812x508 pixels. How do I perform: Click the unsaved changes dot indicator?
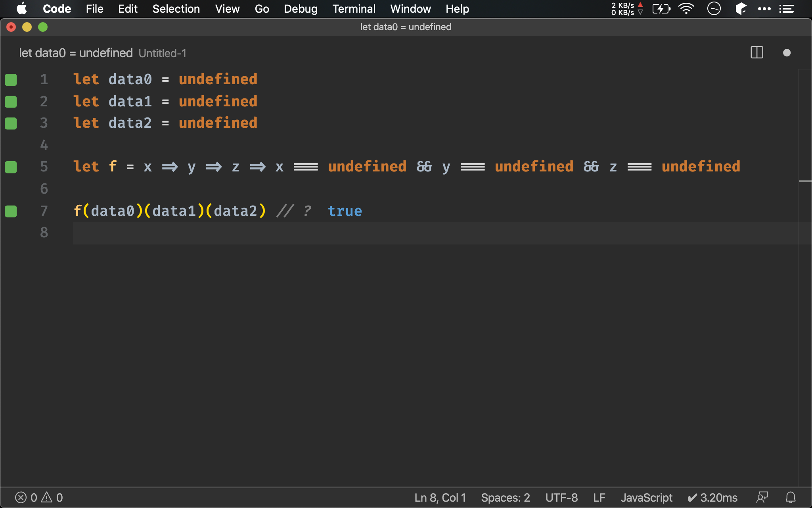coord(787,53)
